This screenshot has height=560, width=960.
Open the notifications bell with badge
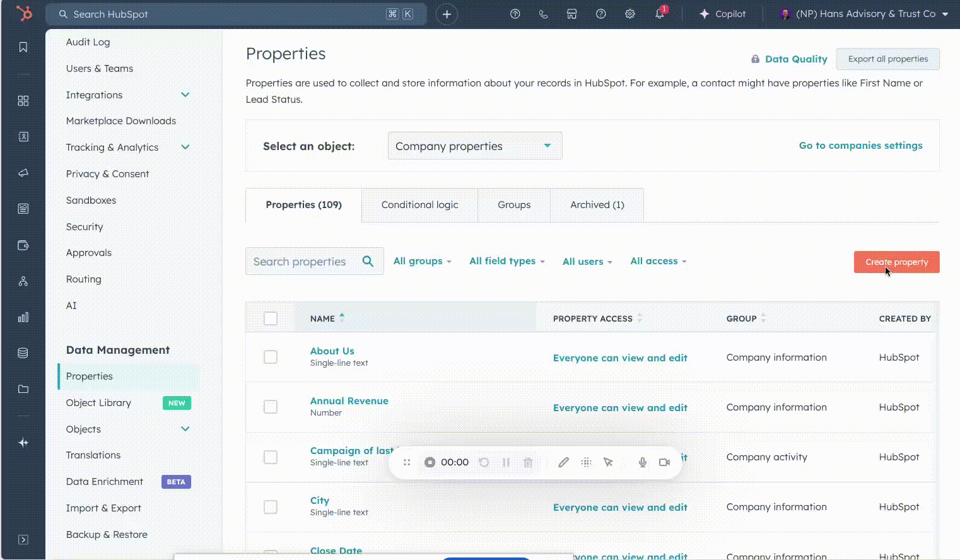click(x=659, y=14)
